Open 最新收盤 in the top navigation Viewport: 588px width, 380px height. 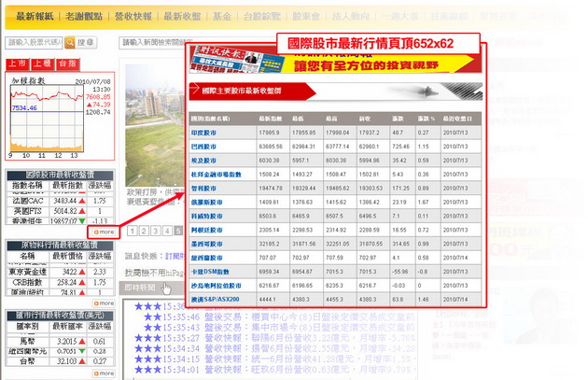point(182,16)
